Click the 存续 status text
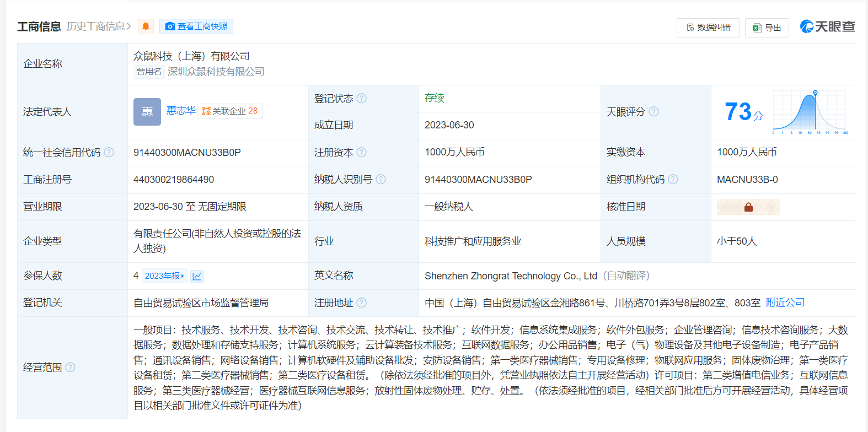The height and width of the screenshot is (432, 868). pos(435,98)
